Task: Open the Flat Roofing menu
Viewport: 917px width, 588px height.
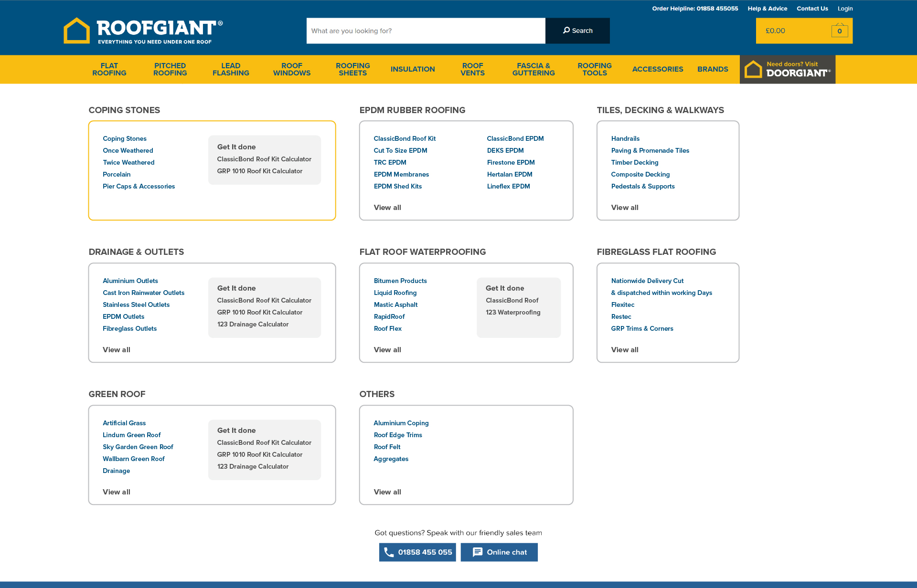Action: pyautogui.click(x=109, y=69)
